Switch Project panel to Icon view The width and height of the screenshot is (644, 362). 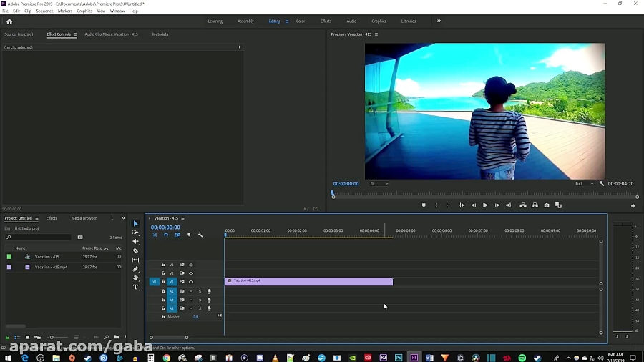[x=27, y=337]
